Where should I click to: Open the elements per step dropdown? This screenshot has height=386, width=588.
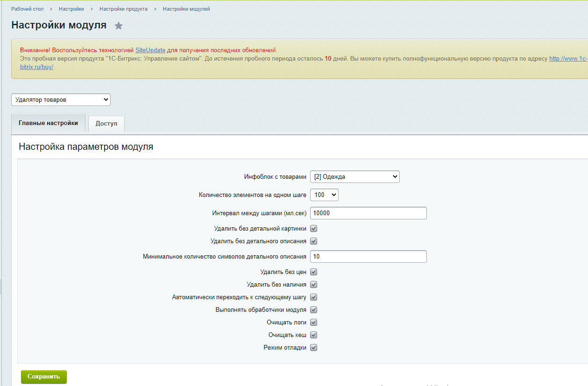pos(324,195)
